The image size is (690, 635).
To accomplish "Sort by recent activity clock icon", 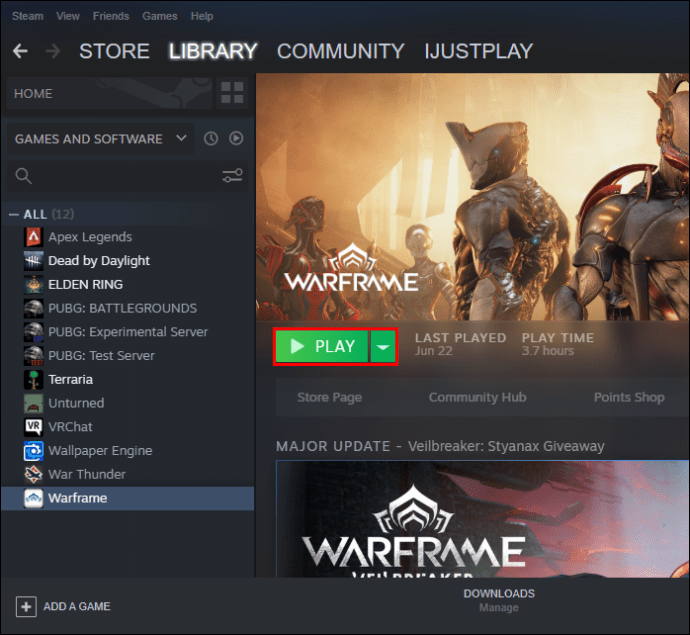I will (x=211, y=139).
